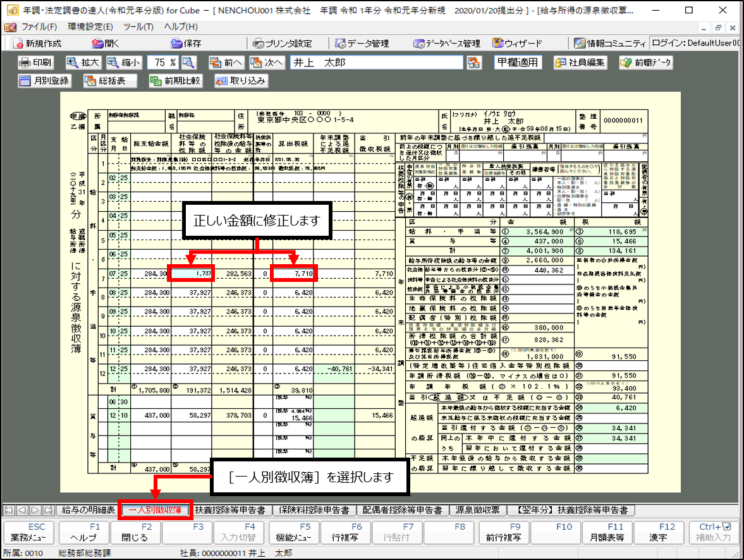Image resolution: width=744 pixels, height=560 pixels.
Task: Restore inner document window button
Action: [718, 28]
